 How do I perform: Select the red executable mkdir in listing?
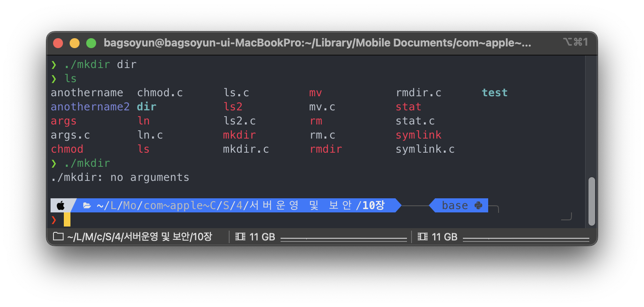[240, 135]
